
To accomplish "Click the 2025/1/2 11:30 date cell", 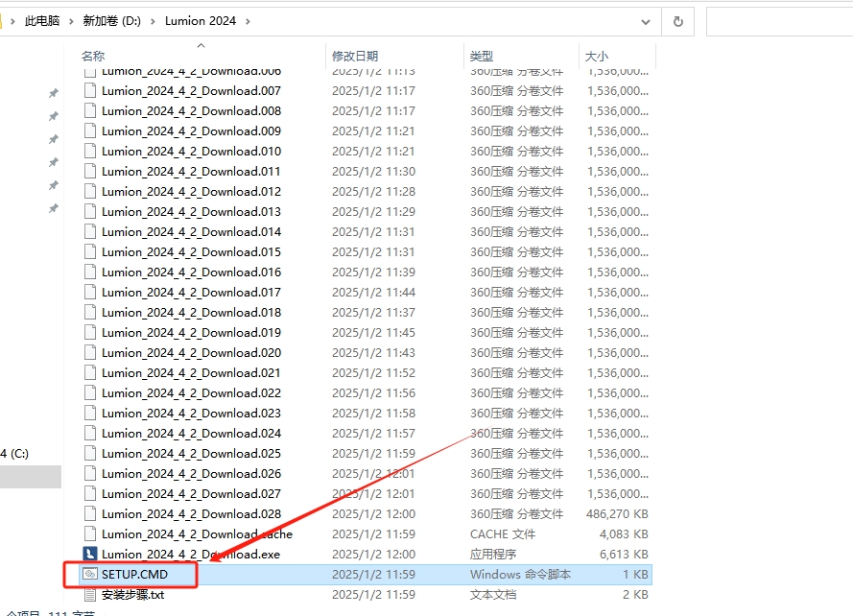I will click(x=373, y=171).
